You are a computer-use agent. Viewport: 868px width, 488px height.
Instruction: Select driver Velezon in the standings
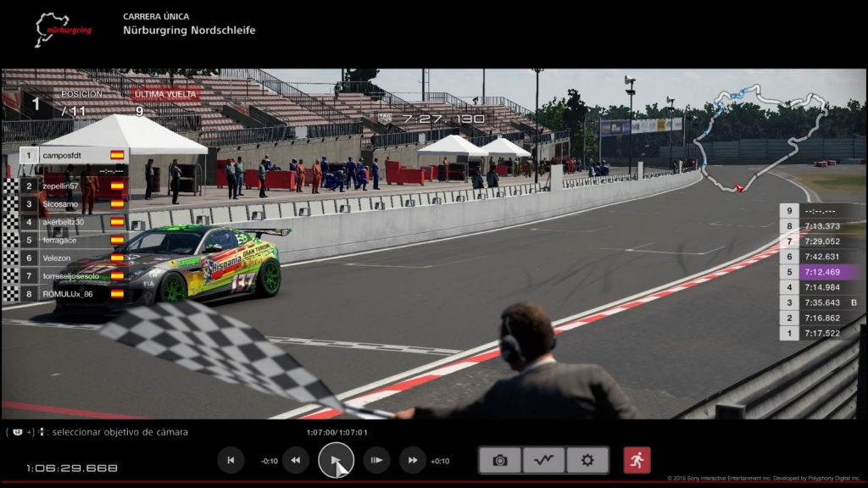[x=74, y=258]
